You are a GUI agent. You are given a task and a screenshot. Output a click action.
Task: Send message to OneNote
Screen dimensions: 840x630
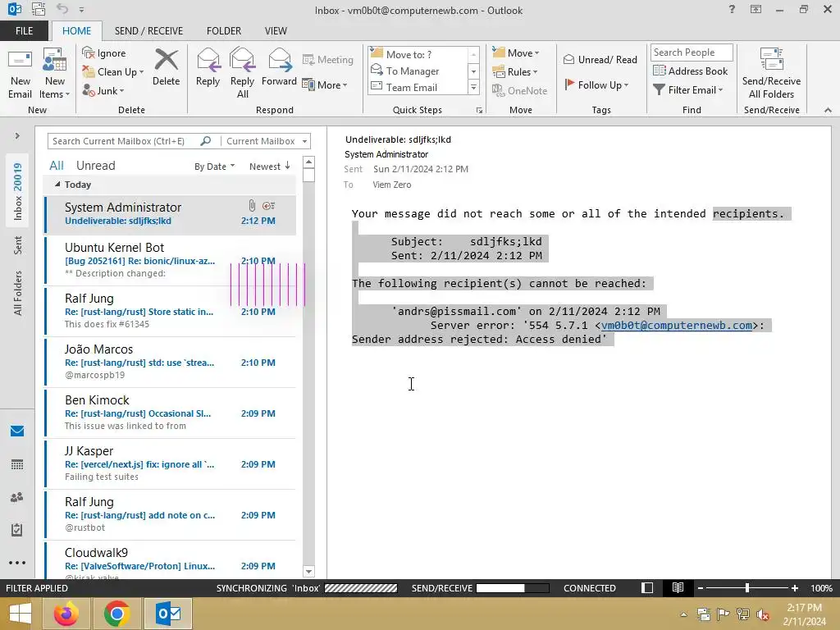[519, 90]
